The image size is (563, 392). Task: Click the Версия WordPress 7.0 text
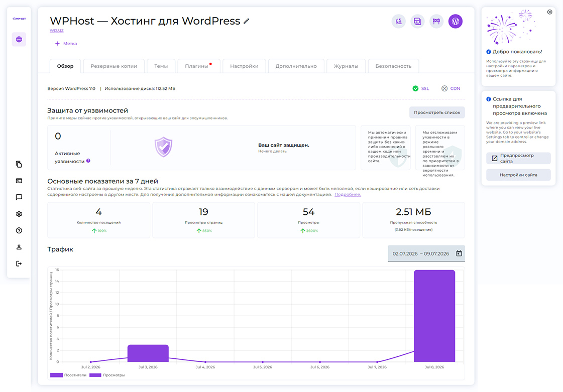point(71,88)
